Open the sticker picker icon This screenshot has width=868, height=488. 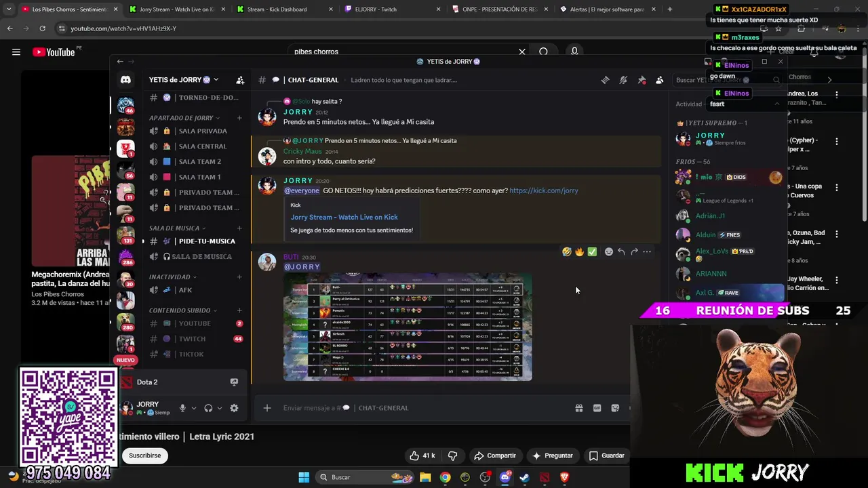point(615,408)
